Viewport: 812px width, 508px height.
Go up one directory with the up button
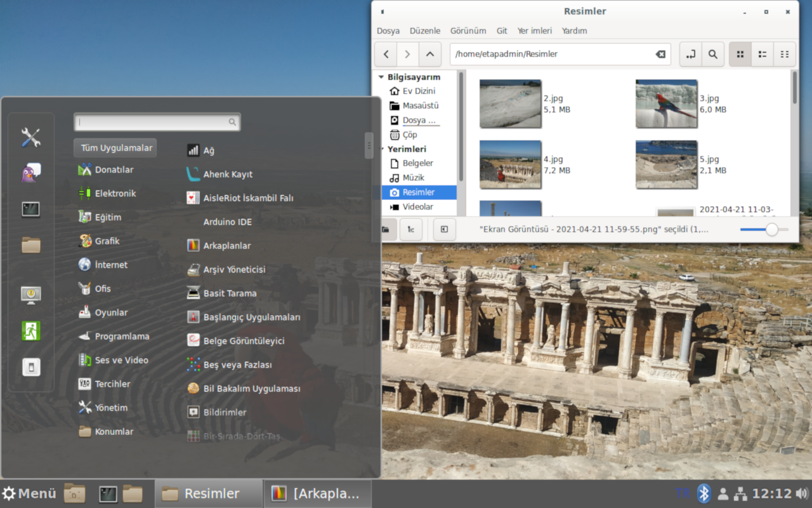[429, 54]
